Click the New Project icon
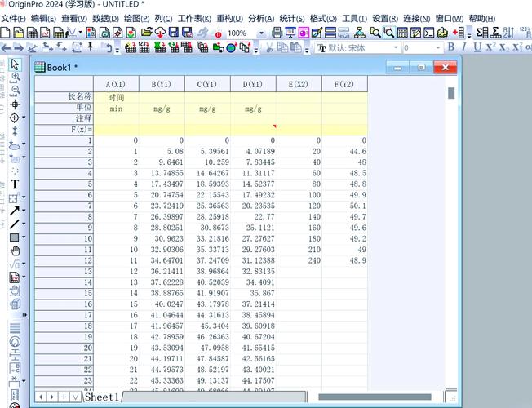The height and width of the screenshot is (408, 532). click(x=6, y=33)
